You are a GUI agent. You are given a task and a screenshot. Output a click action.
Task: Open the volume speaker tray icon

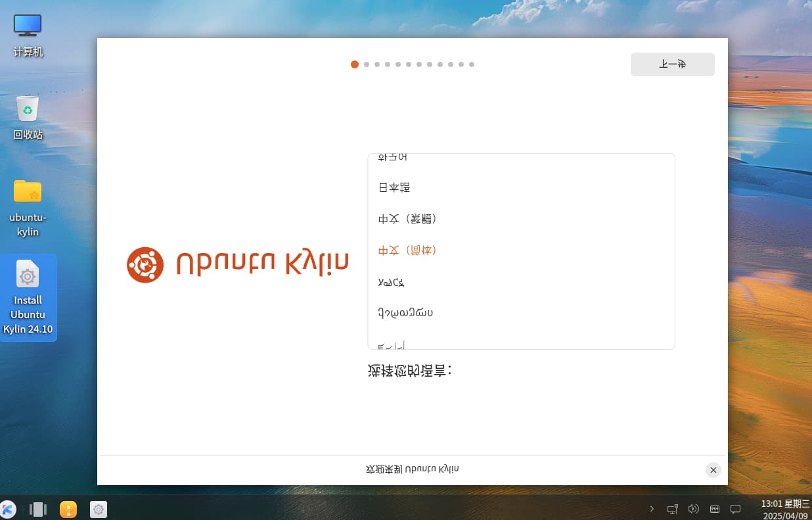tap(693, 509)
